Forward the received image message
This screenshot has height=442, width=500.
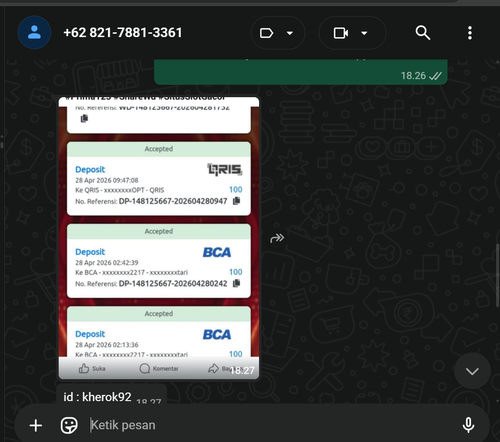[277, 238]
